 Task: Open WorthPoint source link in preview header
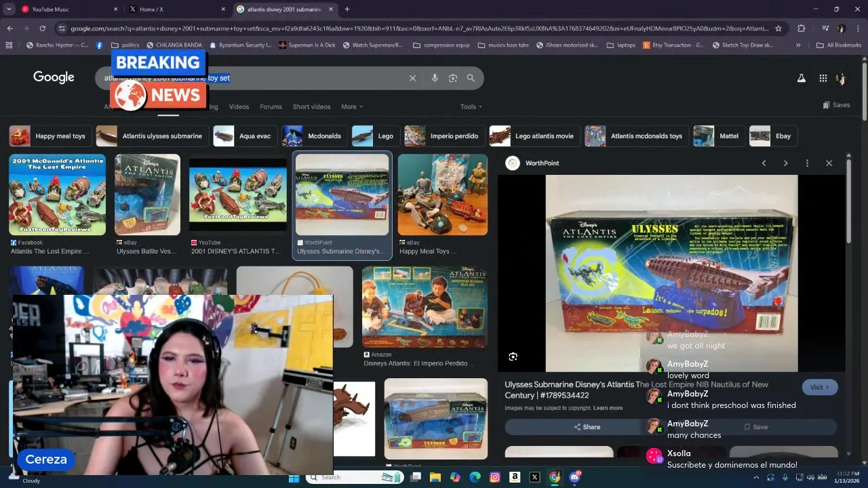pyautogui.click(x=533, y=163)
